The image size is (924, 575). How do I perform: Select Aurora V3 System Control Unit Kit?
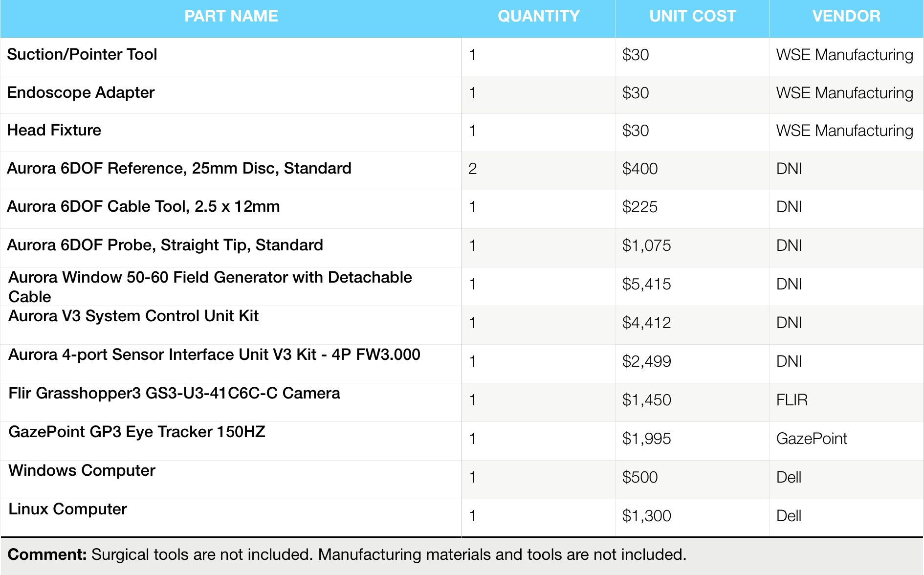[133, 316]
